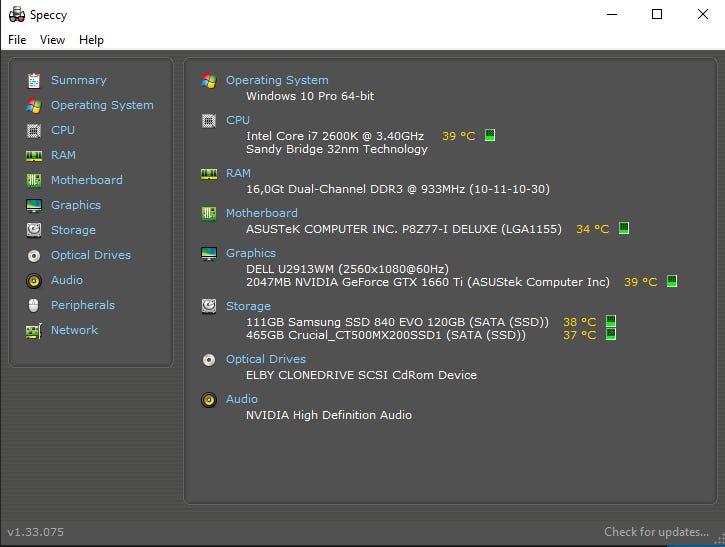Open the File menu
Screen dimensions: 725x547
(17, 40)
